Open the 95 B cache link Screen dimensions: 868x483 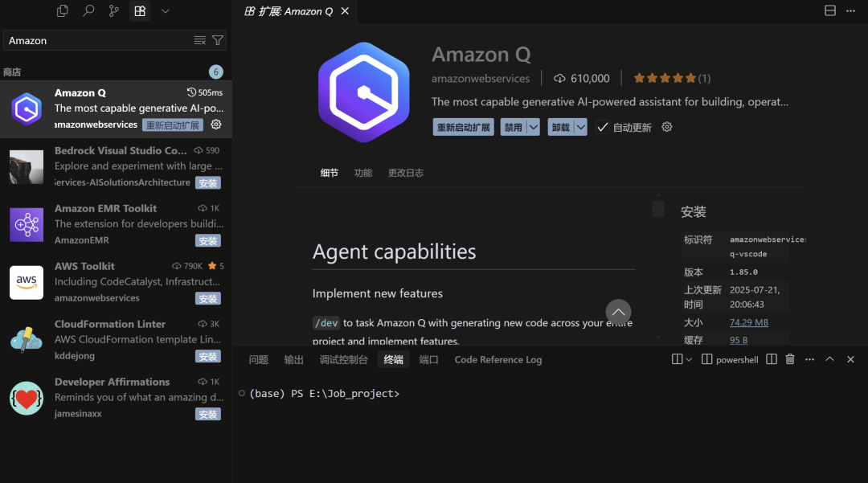739,340
